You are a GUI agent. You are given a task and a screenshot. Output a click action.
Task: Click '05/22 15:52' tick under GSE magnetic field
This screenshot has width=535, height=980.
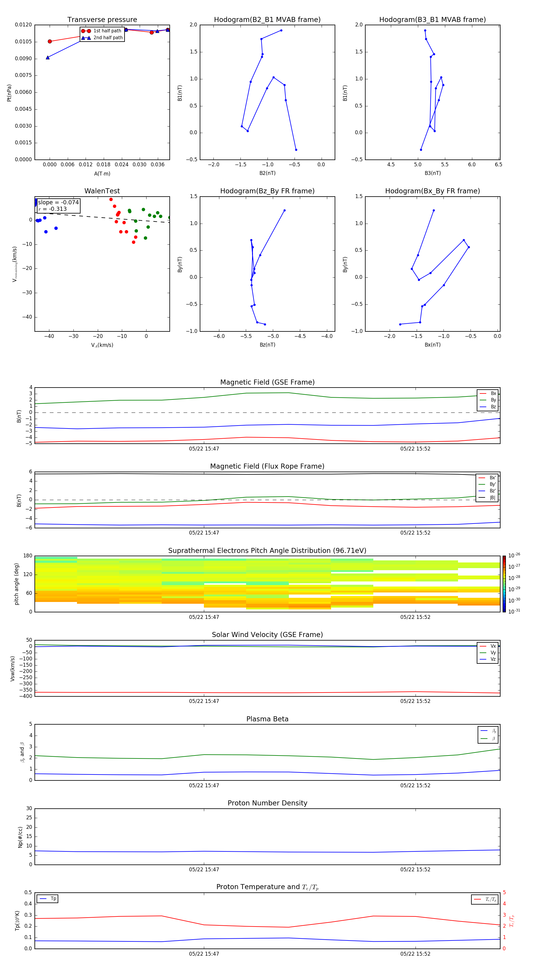(416, 449)
